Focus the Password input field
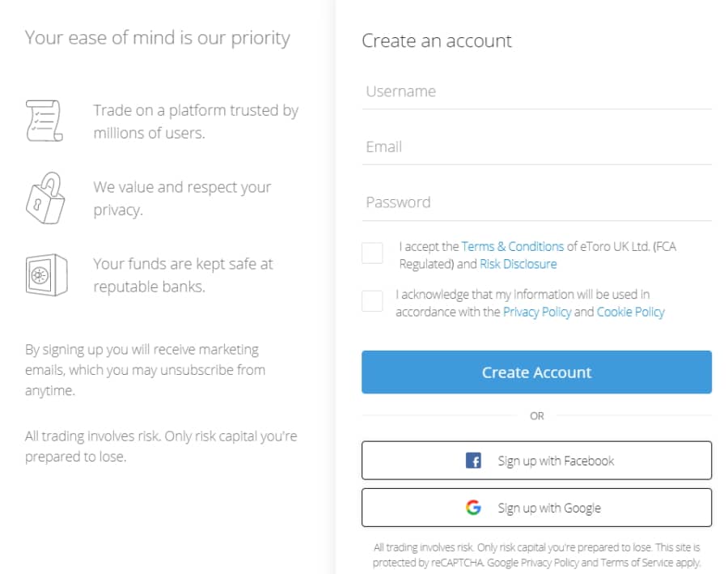Viewport: 728px width, 574px height. [x=537, y=203]
